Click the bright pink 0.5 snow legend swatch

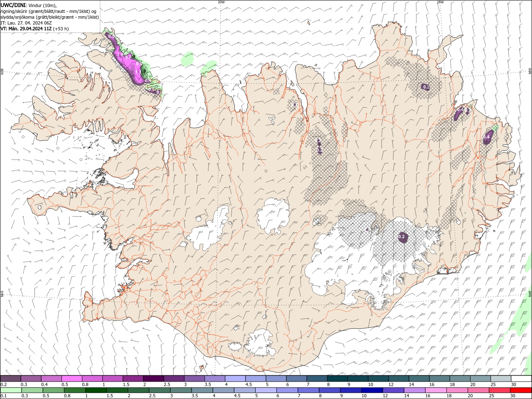tap(71, 378)
